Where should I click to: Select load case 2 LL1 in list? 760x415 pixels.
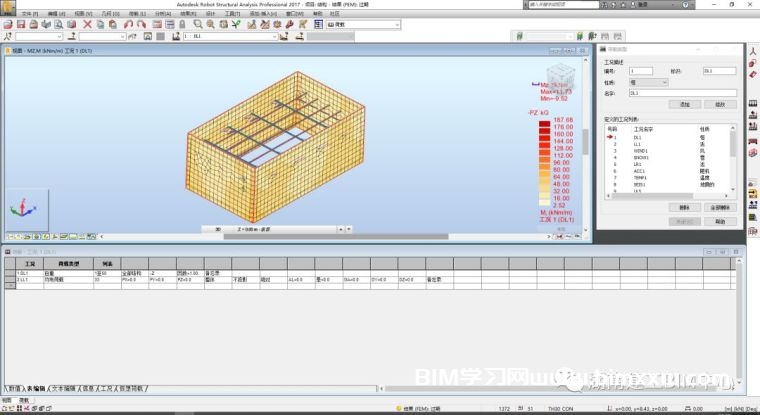[x=637, y=145]
